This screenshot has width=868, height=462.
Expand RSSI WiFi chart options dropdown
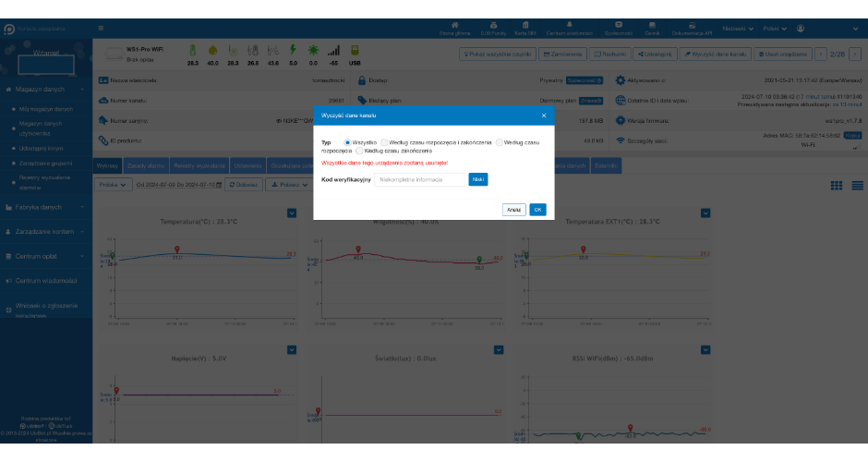pos(705,350)
